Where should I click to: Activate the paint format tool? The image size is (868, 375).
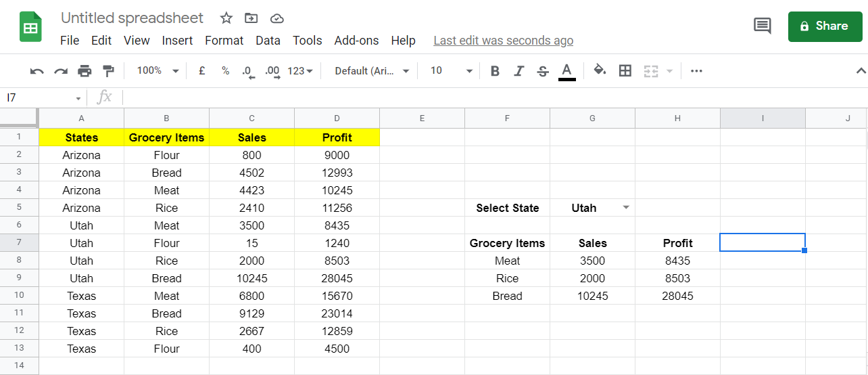click(108, 70)
